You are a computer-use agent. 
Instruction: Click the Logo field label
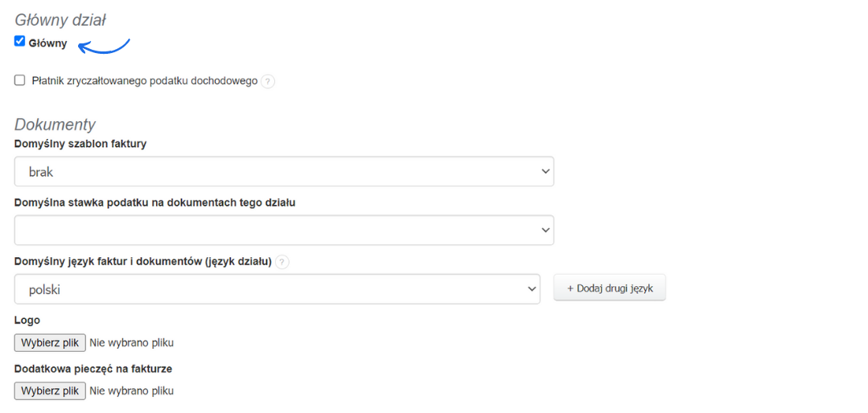(27, 320)
